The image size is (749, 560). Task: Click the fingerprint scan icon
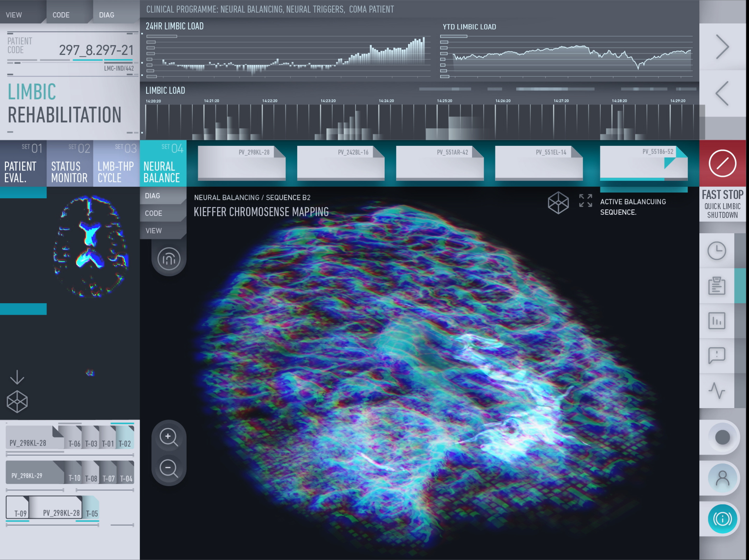[169, 259]
